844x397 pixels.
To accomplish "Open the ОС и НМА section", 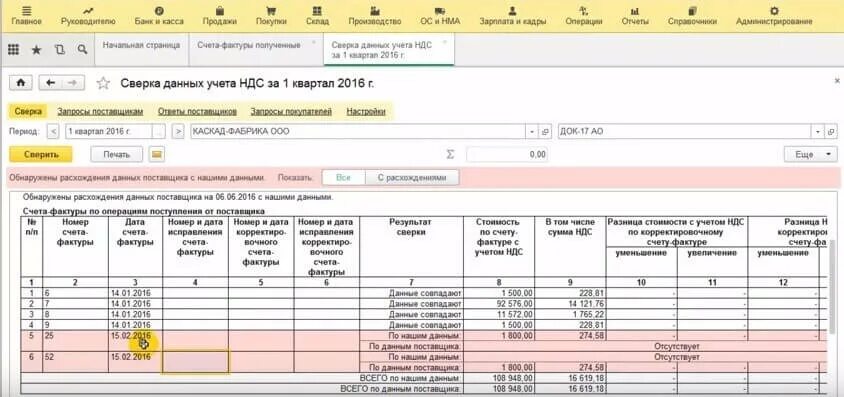I will pos(440,16).
